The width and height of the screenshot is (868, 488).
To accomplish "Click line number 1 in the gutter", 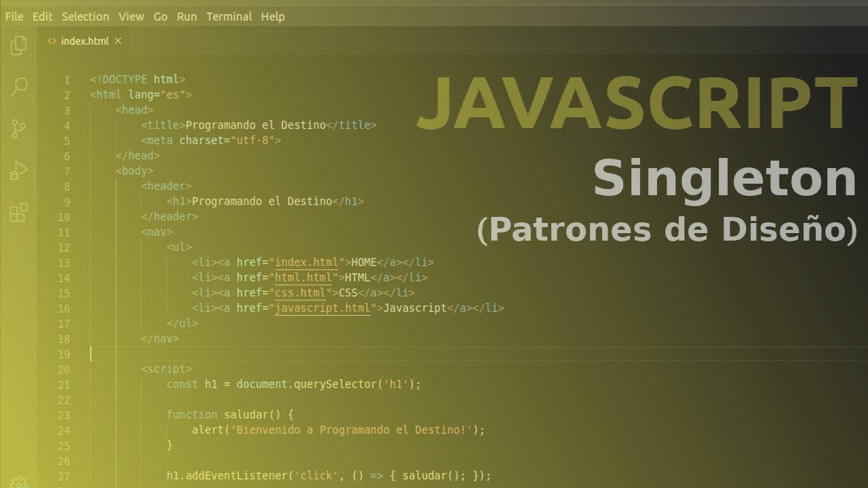I will click(67, 80).
